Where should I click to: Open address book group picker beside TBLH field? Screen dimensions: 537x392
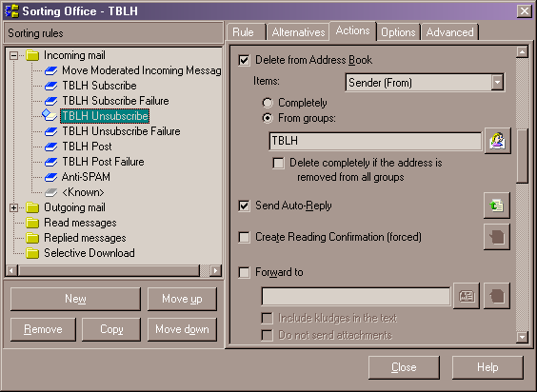coord(498,141)
